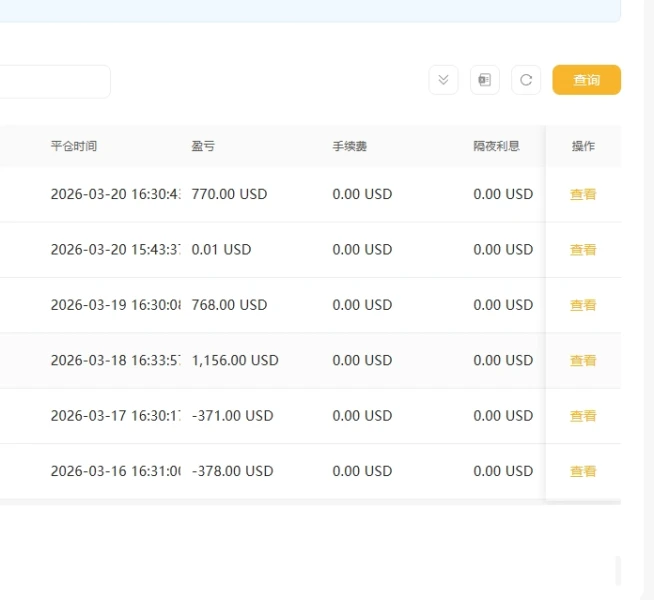
Task: Click the 隔夜利息 column header
Action: (496, 146)
